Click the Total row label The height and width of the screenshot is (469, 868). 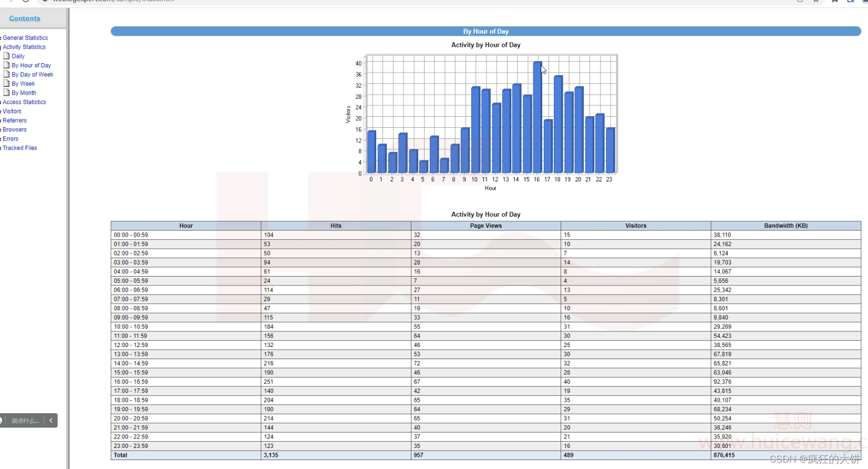click(120, 455)
